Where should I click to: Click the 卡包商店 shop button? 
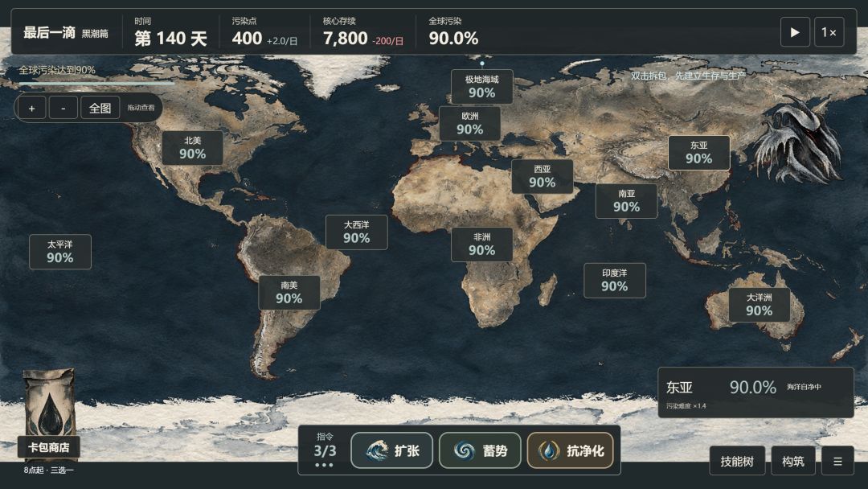(49, 447)
